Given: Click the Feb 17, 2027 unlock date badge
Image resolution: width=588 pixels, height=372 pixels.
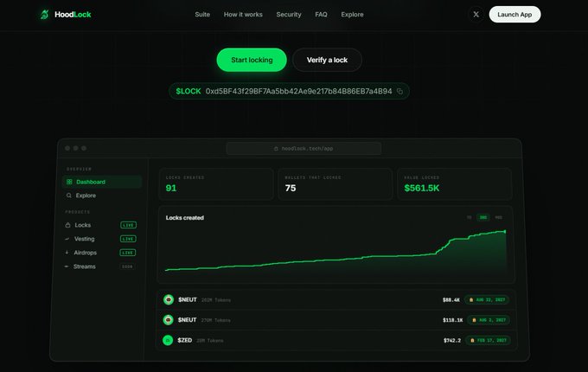Looking at the screenshot, I should [488, 340].
